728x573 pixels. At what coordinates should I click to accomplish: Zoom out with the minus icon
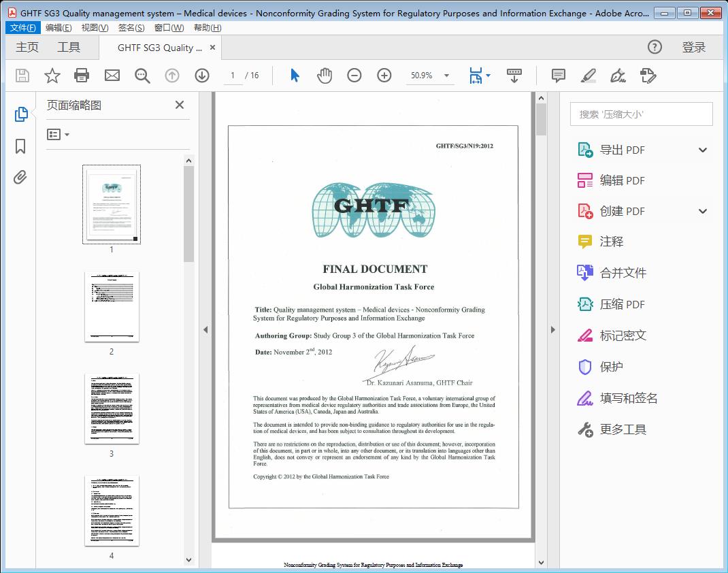pos(354,76)
